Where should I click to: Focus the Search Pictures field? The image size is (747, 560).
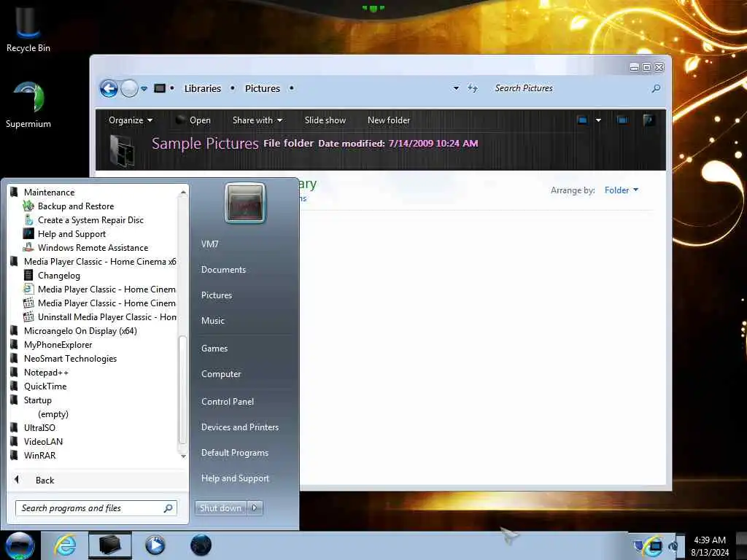569,88
